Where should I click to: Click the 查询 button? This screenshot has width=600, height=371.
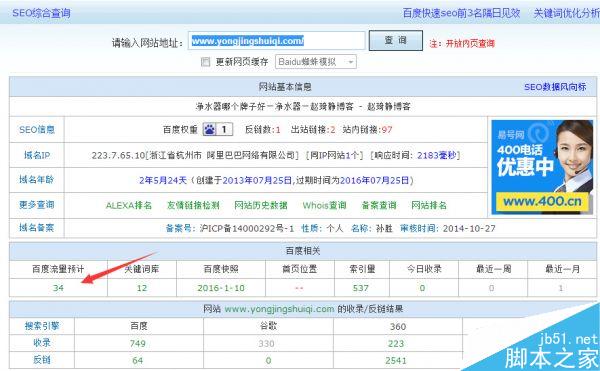click(x=396, y=41)
